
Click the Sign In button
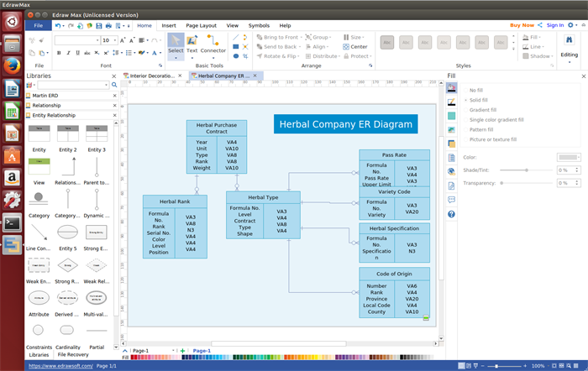[554, 25]
